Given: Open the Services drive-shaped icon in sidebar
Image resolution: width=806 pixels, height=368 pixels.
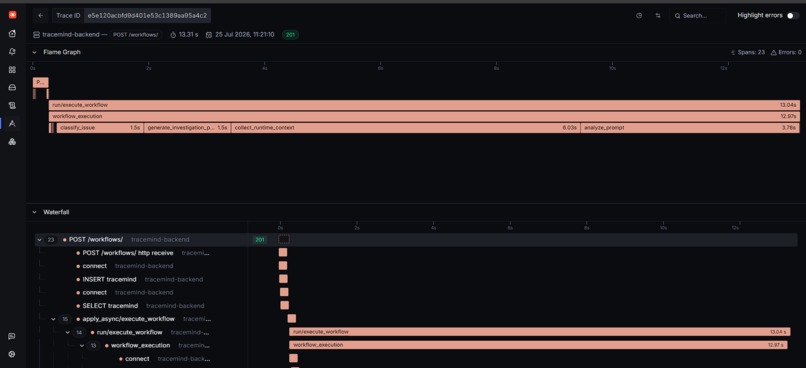Looking at the screenshot, I should (x=12, y=87).
